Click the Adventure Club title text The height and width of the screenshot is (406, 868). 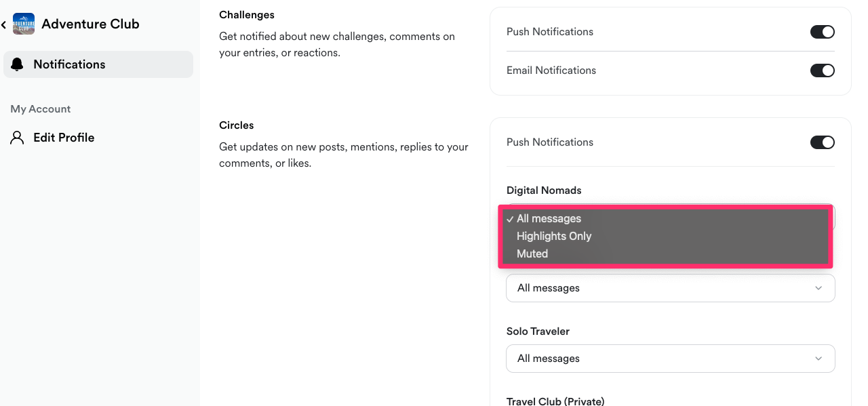[x=90, y=24]
